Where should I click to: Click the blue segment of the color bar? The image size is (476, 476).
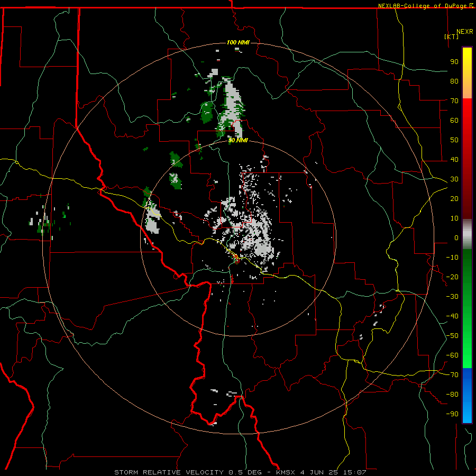tap(467, 395)
